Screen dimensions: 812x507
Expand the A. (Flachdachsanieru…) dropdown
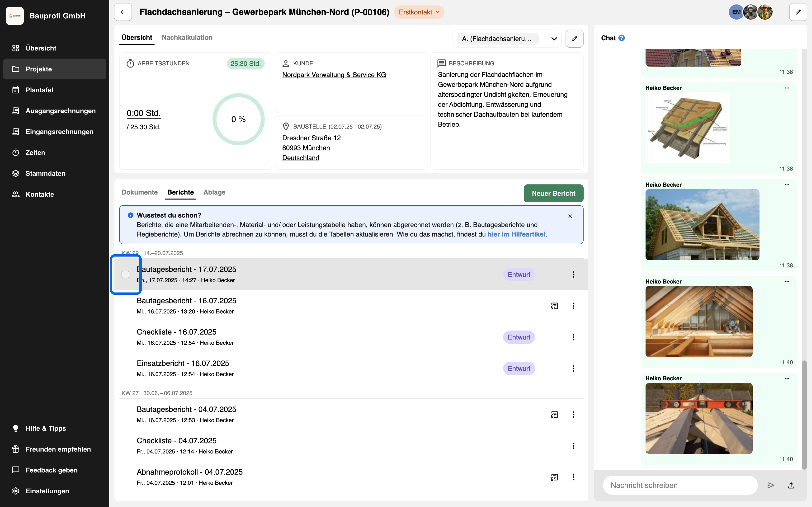click(507, 39)
